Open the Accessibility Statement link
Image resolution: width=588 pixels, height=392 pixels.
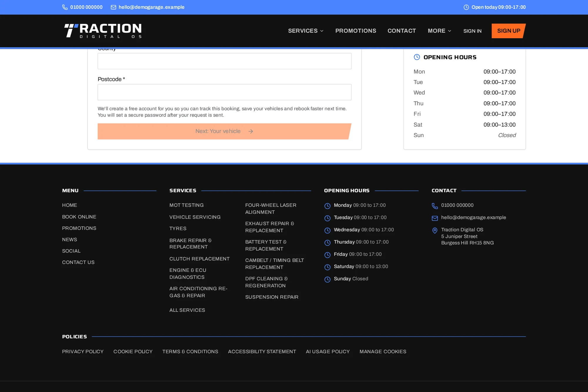pos(262,352)
